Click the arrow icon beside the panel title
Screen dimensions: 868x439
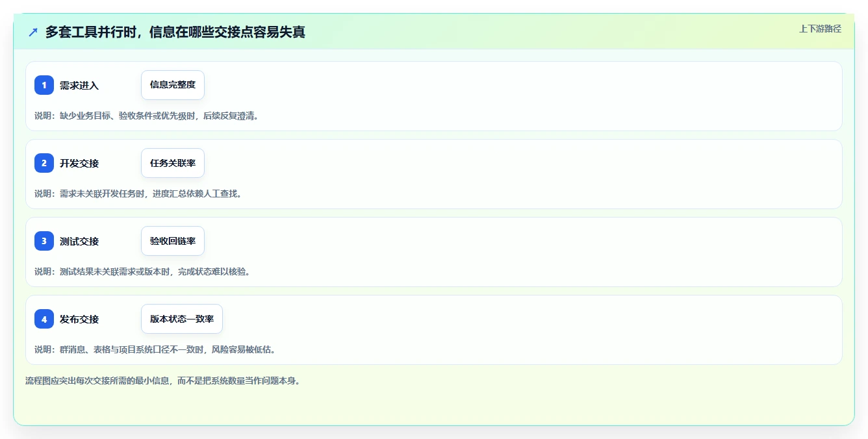click(x=33, y=32)
